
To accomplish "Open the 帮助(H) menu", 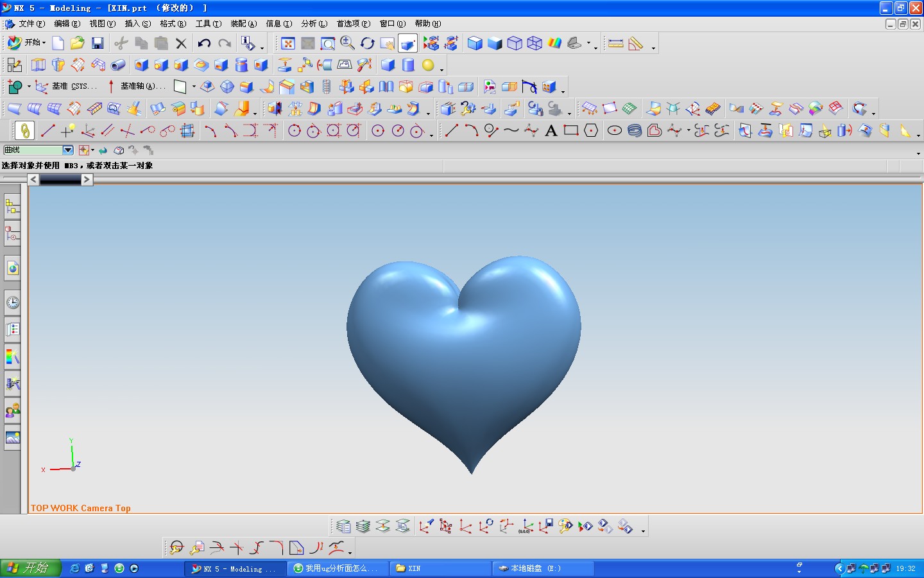I will coord(428,24).
